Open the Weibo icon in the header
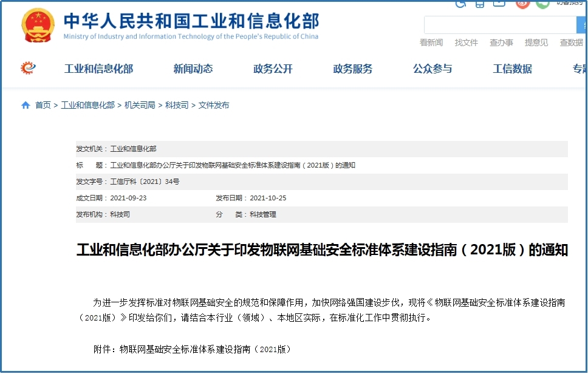This screenshot has width=588, height=374. tap(522, 4)
